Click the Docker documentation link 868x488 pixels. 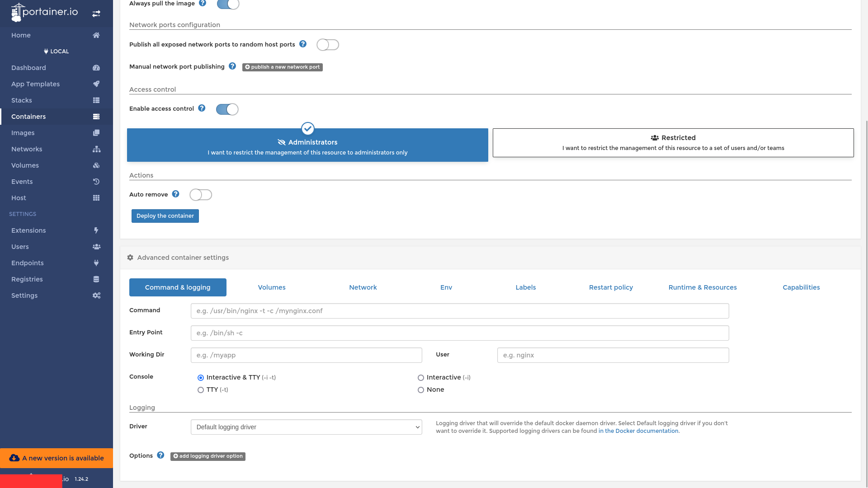[x=638, y=430]
